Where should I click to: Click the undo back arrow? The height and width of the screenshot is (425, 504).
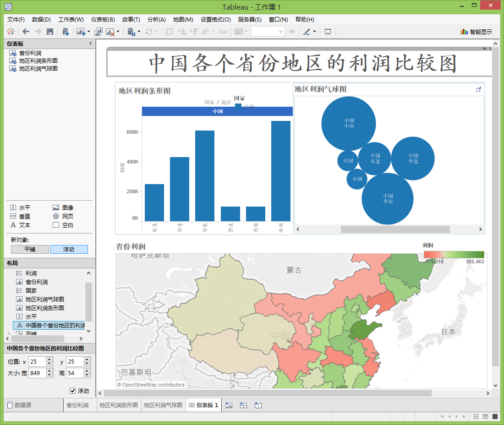[x=26, y=32]
